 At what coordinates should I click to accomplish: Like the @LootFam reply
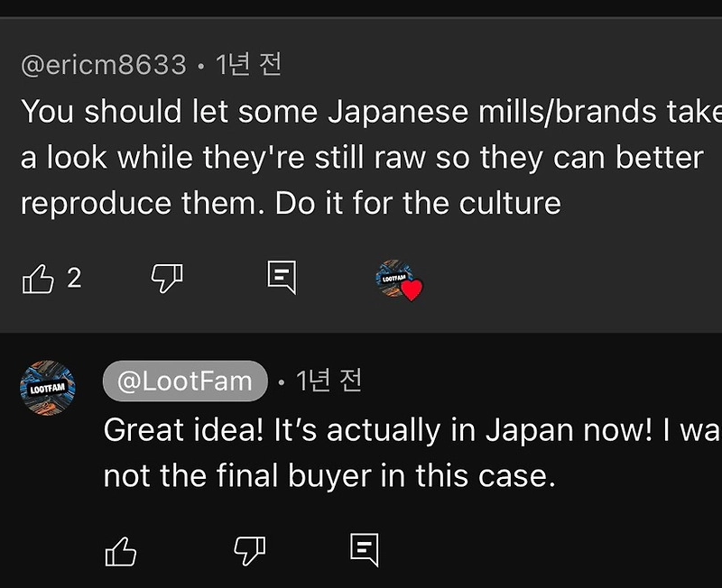point(121,549)
